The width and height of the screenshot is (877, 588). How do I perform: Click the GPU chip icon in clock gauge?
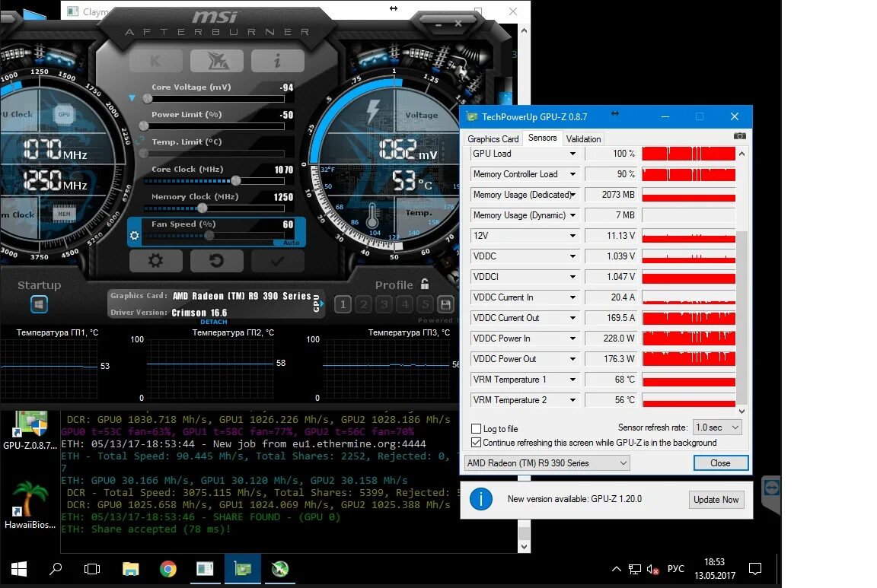coord(64,114)
